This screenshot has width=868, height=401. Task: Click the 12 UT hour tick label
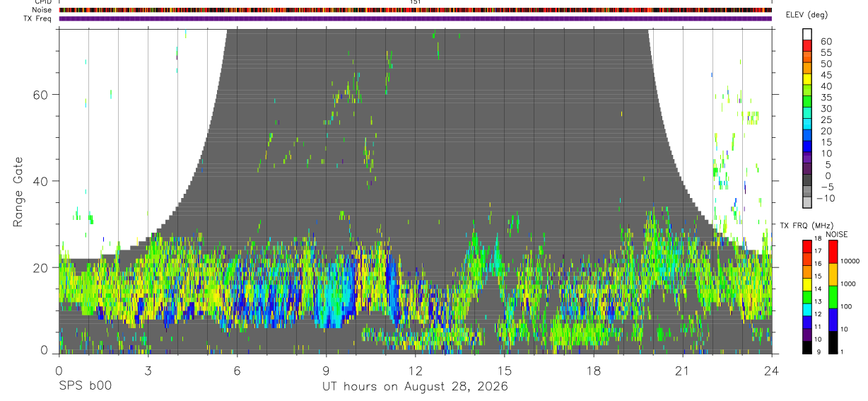[416, 371]
